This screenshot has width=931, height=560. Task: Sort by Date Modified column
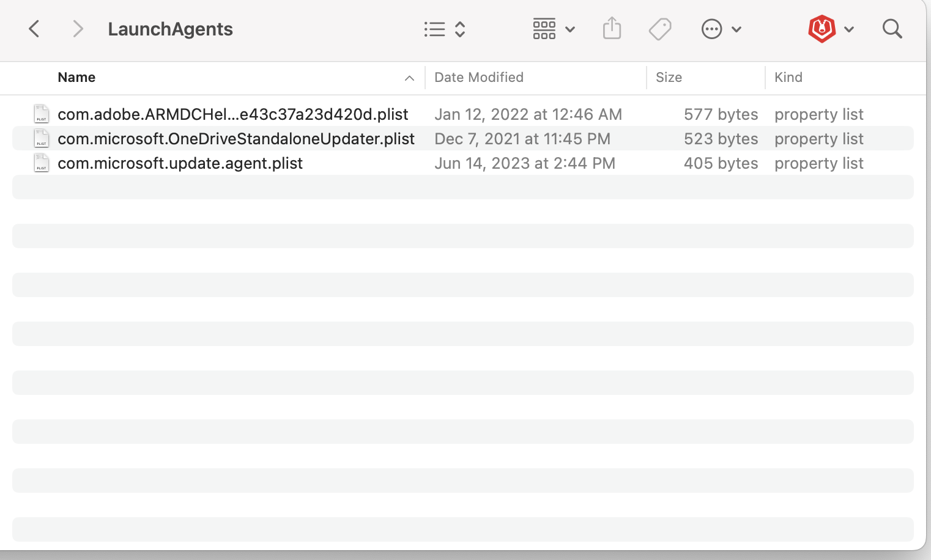(479, 78)
